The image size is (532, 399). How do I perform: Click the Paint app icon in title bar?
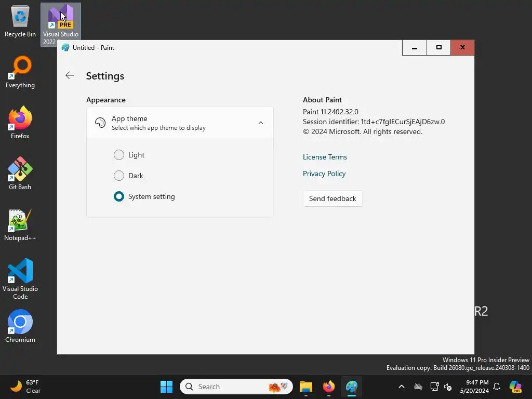point(65,48)
